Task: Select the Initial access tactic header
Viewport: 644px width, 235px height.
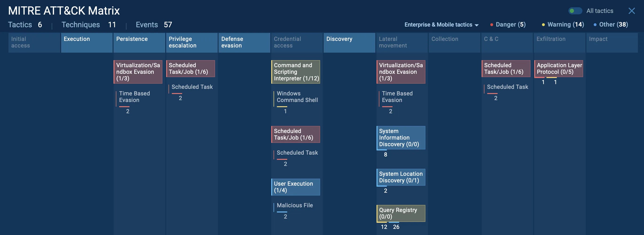Action: tap(34, 43)
